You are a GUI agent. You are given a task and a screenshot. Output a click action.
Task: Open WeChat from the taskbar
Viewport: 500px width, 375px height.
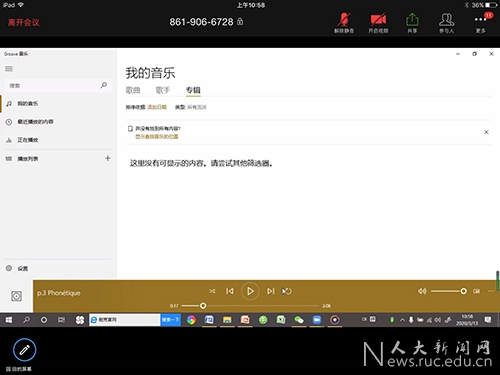tap(299, 320)
